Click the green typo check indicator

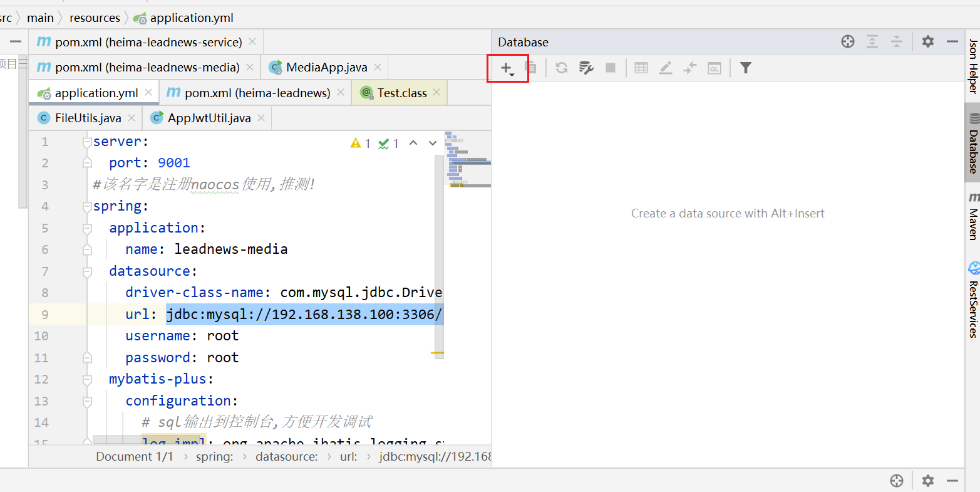click(389, 144)
